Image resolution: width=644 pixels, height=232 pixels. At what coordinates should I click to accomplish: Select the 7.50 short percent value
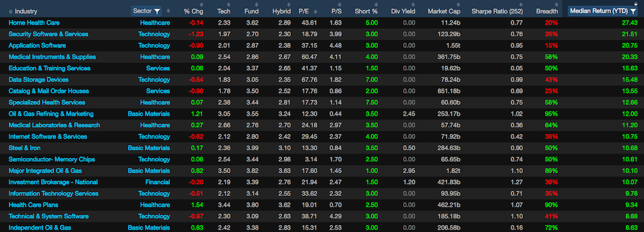(371, 102)
